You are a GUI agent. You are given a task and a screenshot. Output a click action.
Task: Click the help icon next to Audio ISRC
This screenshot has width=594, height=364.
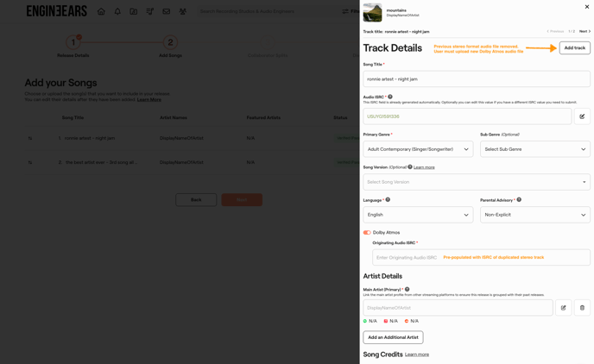click(390, 97)
